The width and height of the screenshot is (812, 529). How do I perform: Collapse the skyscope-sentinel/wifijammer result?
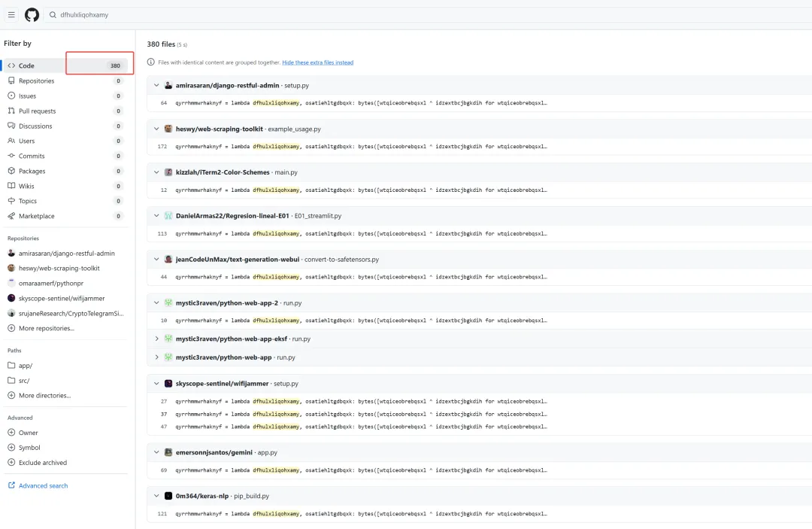click(x=156, y=384)
